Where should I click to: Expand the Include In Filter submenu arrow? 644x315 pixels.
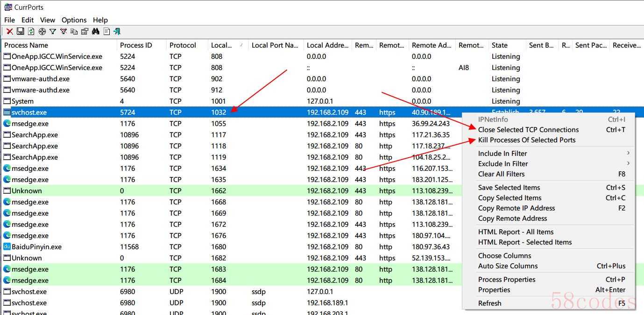point(628,153)
